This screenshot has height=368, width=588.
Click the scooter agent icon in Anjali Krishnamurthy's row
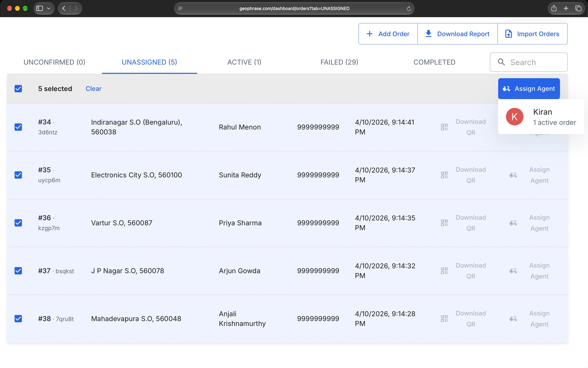(x=513, y=319)
